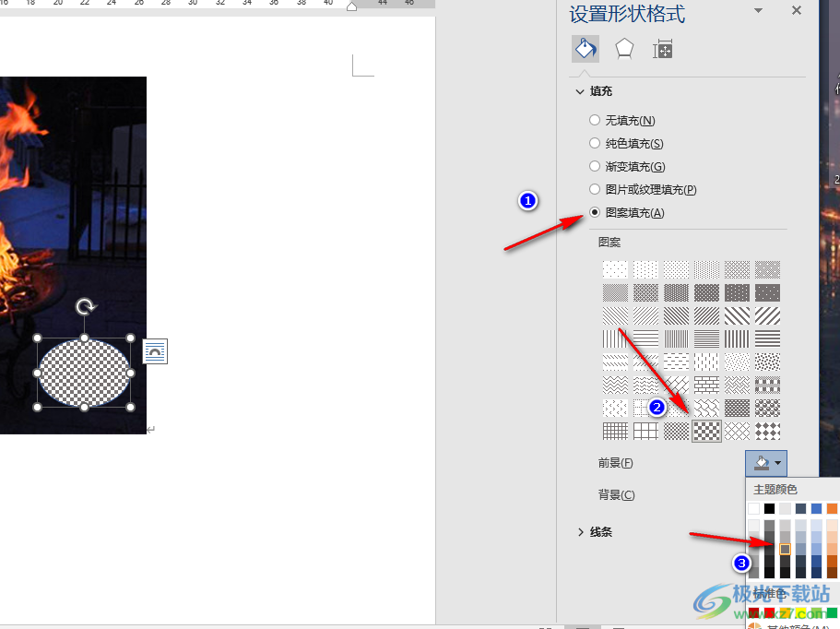Image resolution: width=840 pixels, height=629 pixels.
Task: Pick the green standard color swatch
Action: [831, 612]
